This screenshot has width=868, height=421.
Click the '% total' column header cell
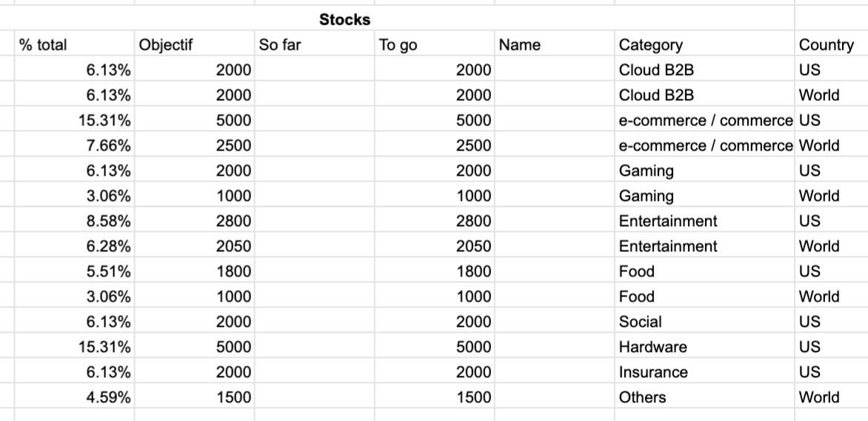click(74, 44)
